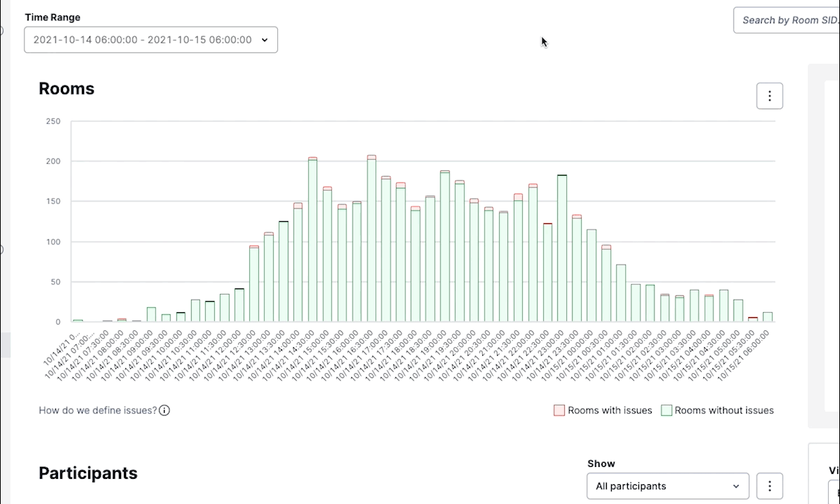Toggle Rooms without issues legend swatch
Screen dimensions: 840x504
(x=666, y=410)
